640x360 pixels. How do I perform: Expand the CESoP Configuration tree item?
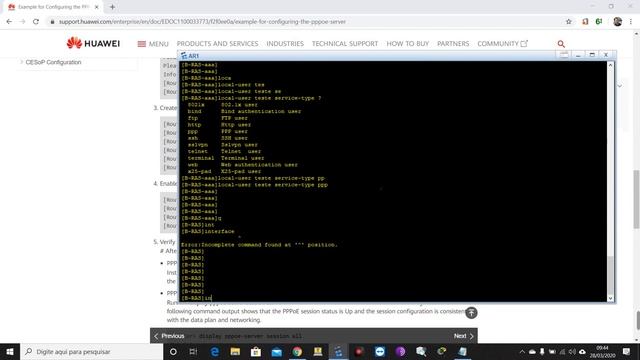21,62
